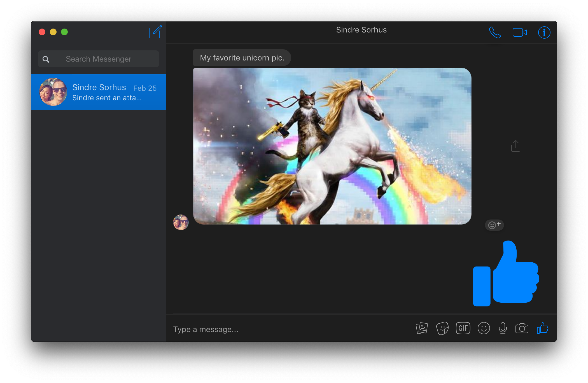588x383 pixels.
Task: Open the emoji picker
Action: pos(484,328)
